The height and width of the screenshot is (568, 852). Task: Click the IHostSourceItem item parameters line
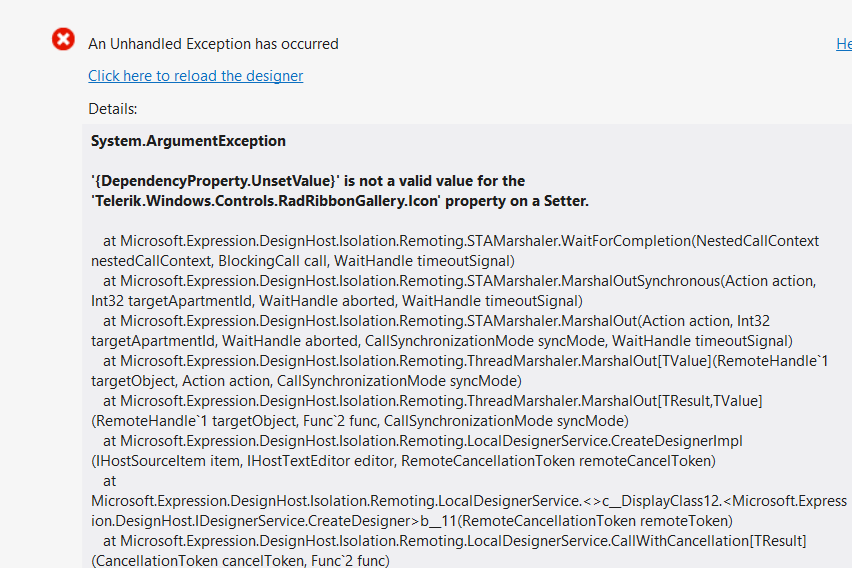tap(403, 461)
